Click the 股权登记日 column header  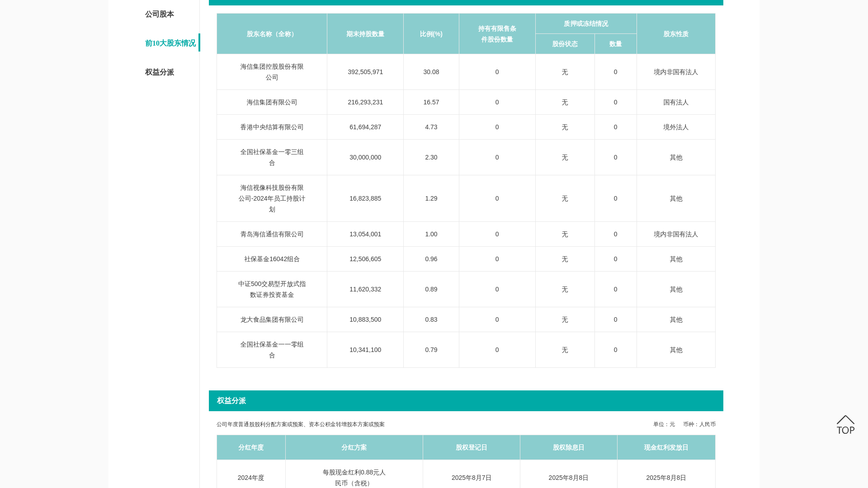click(x=472, y=447)
